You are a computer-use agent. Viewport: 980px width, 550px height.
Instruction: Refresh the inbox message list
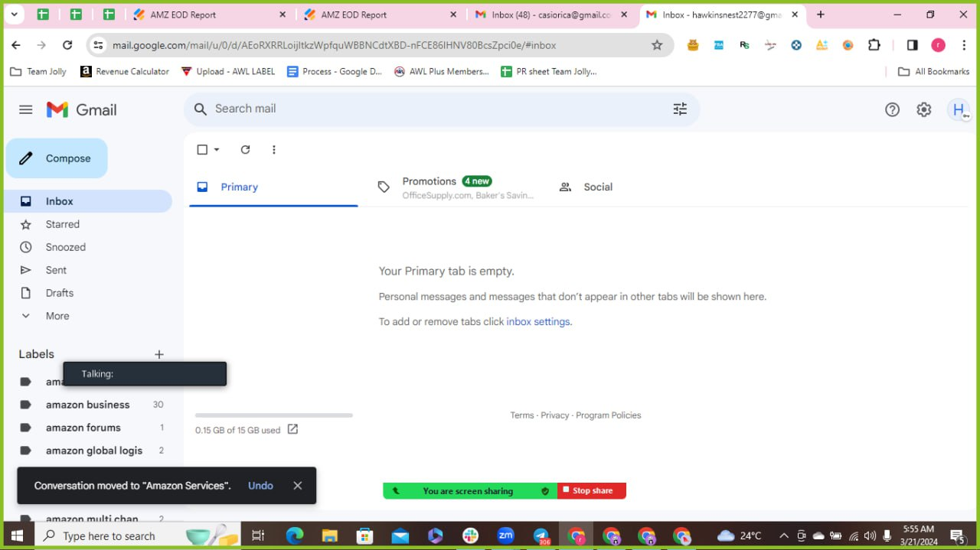(245, 150)
